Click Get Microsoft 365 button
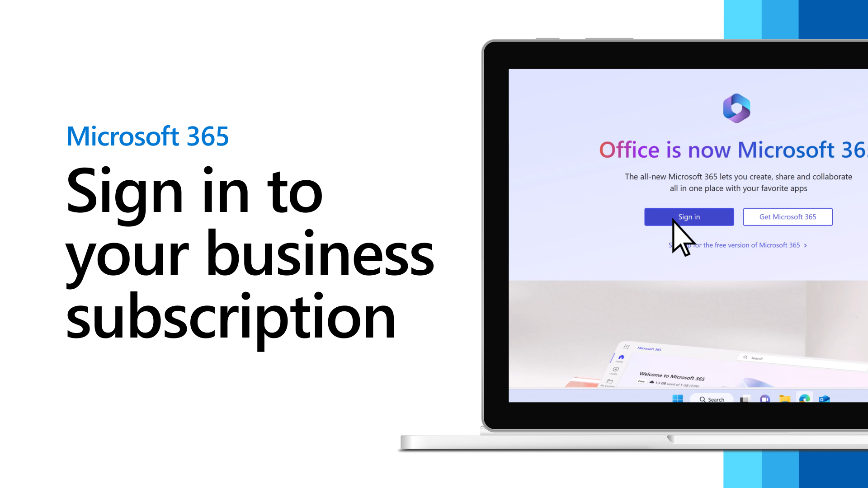This screenshot has width=868, height=488. 788,216
